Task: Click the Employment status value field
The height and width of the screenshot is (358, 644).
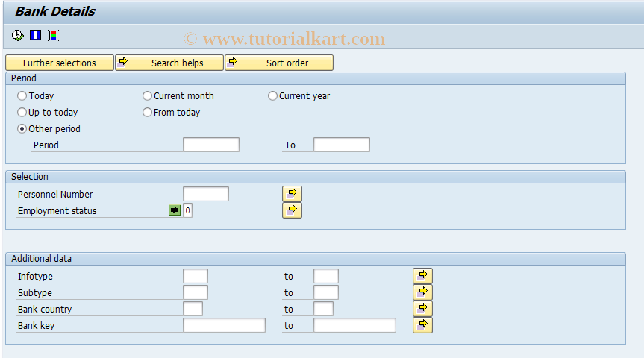Action: 187,210
